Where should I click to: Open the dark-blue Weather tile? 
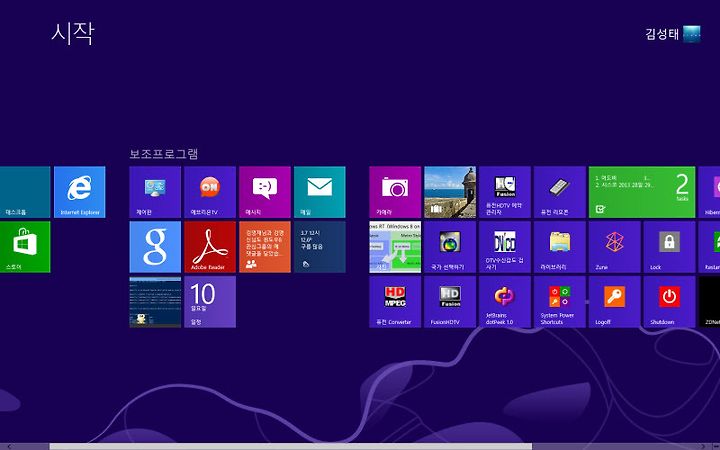click(320, 247)
